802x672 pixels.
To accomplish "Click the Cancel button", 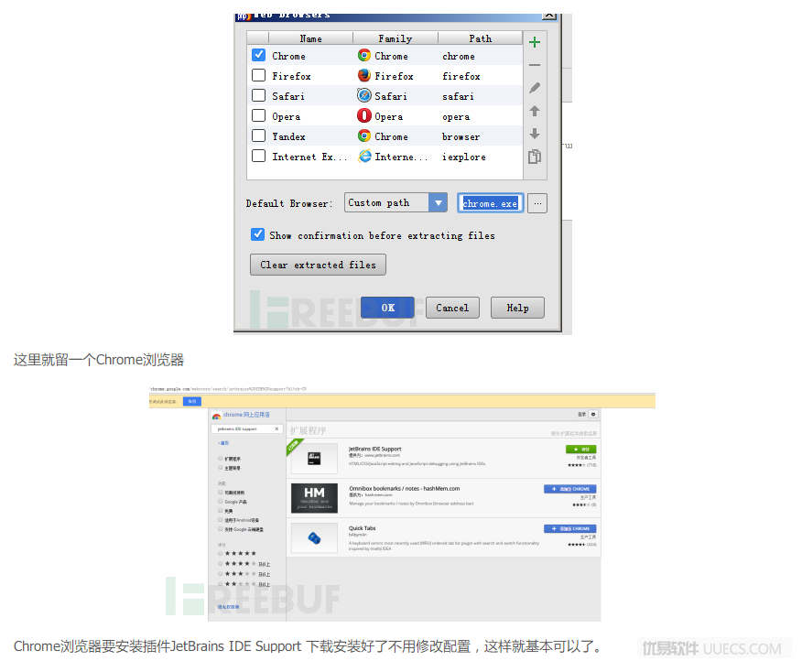I will pyautogui.click(x=452, y=308).
